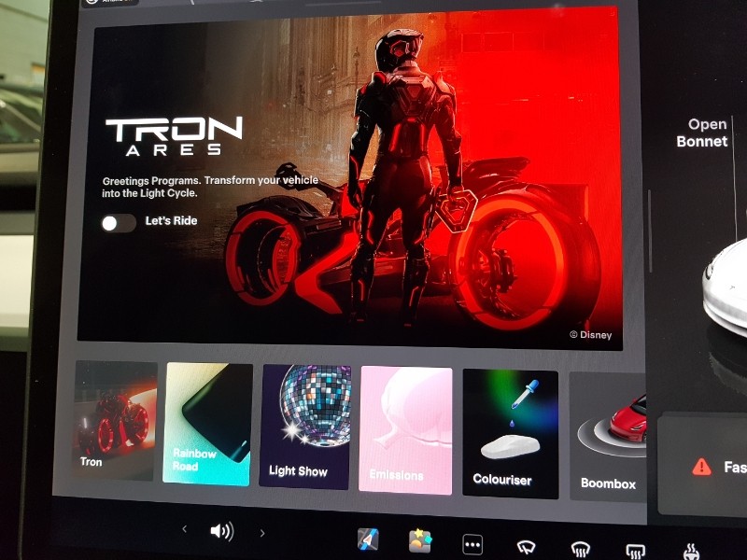Open the Colouriser tile
Screen dimensions: 747x560
click(510, 434)
